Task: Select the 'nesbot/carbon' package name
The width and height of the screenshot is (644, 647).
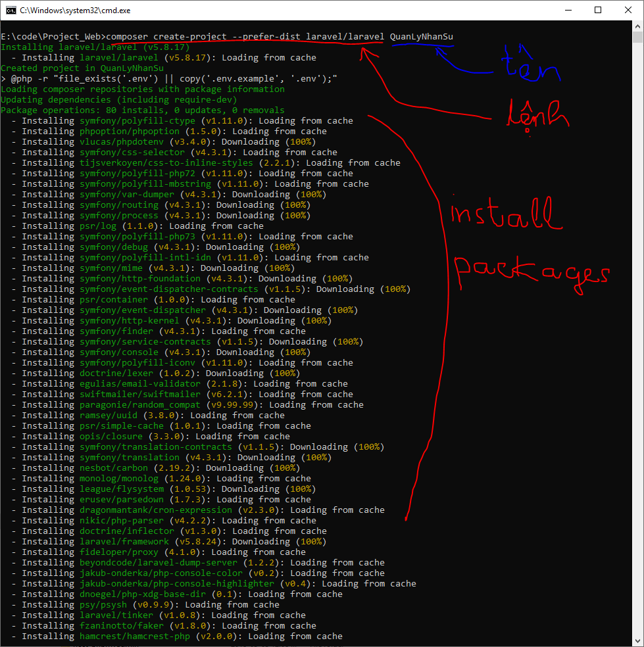Action: click(x=114, y=468)
